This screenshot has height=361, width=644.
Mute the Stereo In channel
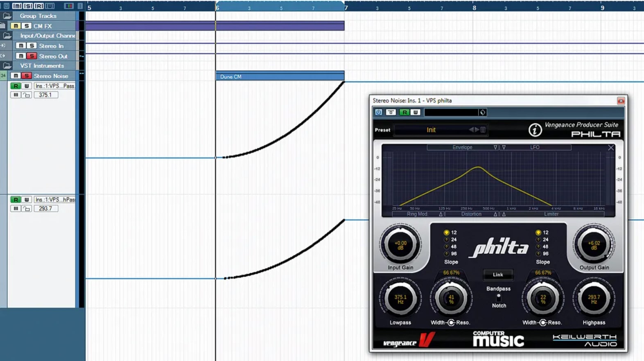[x=20, y=46]
